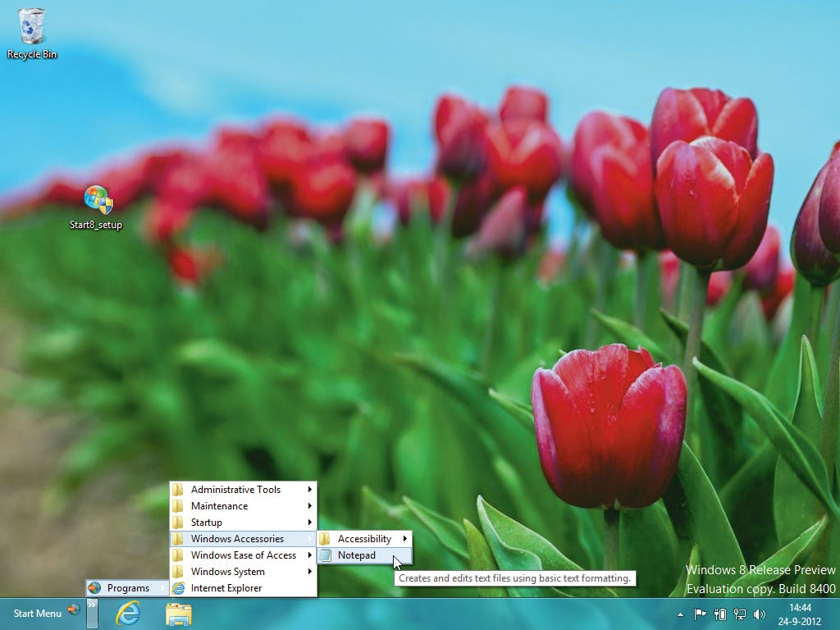Select the Maintenance menu entry
The image size is (840, 630).
click(x=243, y=506)
